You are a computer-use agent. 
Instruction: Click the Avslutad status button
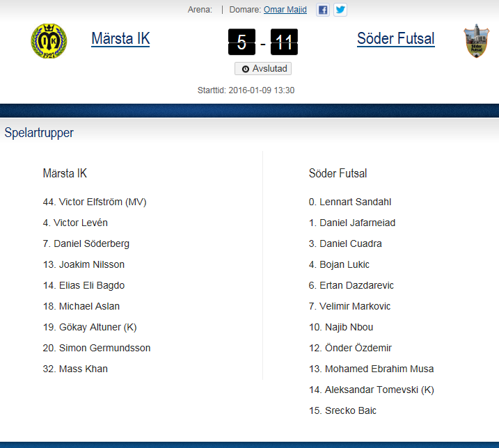263,69
